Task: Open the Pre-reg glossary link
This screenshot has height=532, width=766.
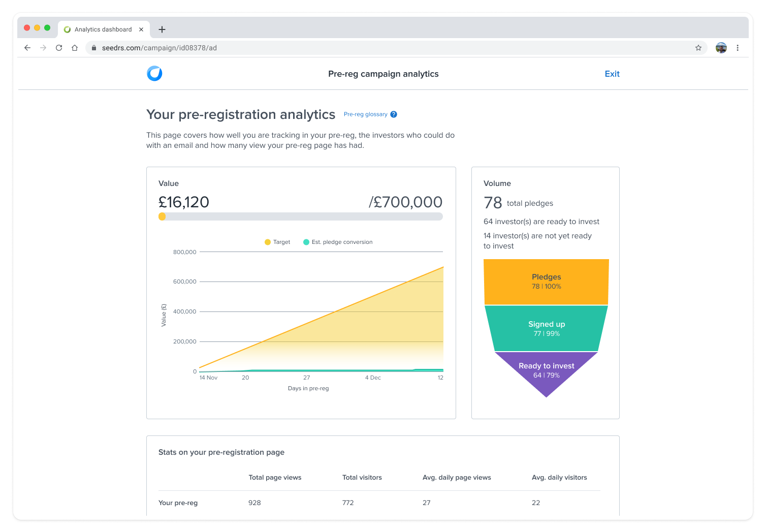Action: click(x=366, y=114)
